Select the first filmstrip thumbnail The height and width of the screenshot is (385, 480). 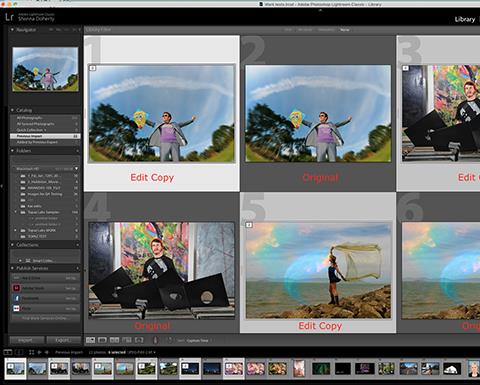coord(15,369)
